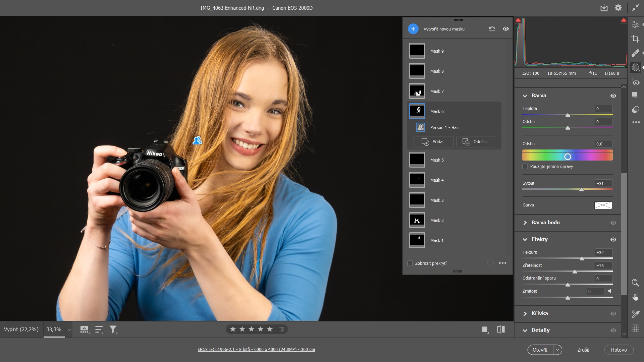The image size is (644, 362).
Task: Toggle full screen mode arrows icon
Action: tap(636, 8)
